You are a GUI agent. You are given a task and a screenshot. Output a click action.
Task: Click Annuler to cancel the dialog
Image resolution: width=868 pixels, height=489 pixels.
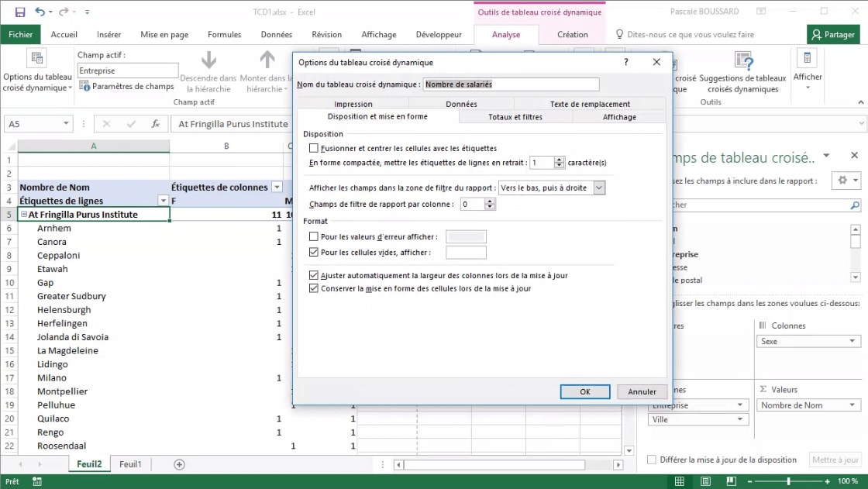click(642, 391)
